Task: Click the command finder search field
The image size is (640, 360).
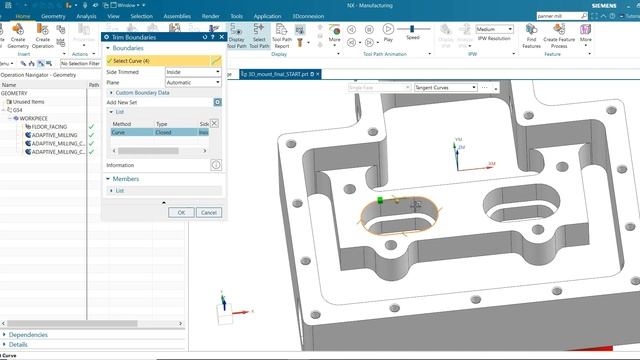Action: (x=558, y=16)
